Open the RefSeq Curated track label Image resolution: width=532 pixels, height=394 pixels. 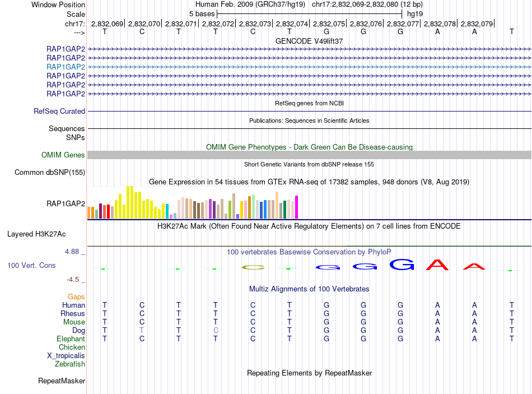(x=59, y=111)
